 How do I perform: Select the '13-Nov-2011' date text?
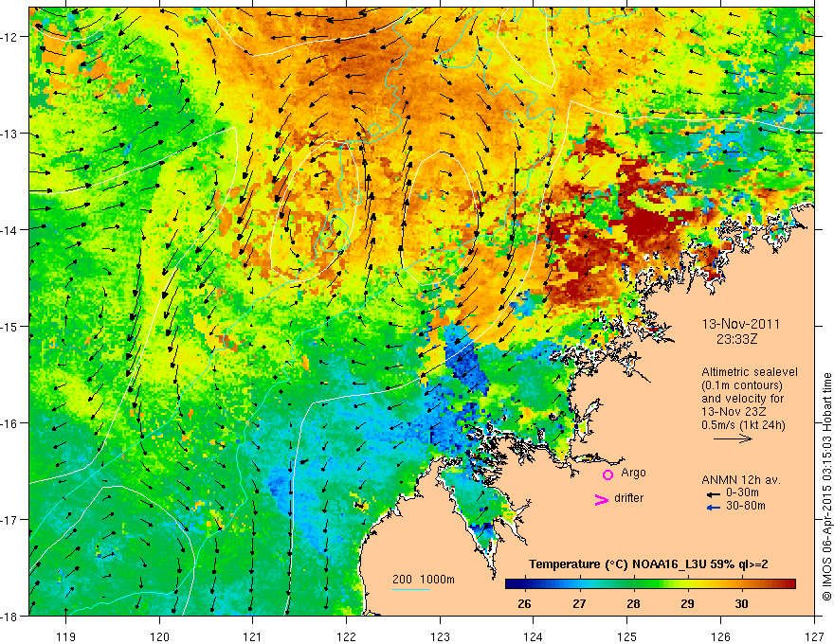(x=740, y=324)
